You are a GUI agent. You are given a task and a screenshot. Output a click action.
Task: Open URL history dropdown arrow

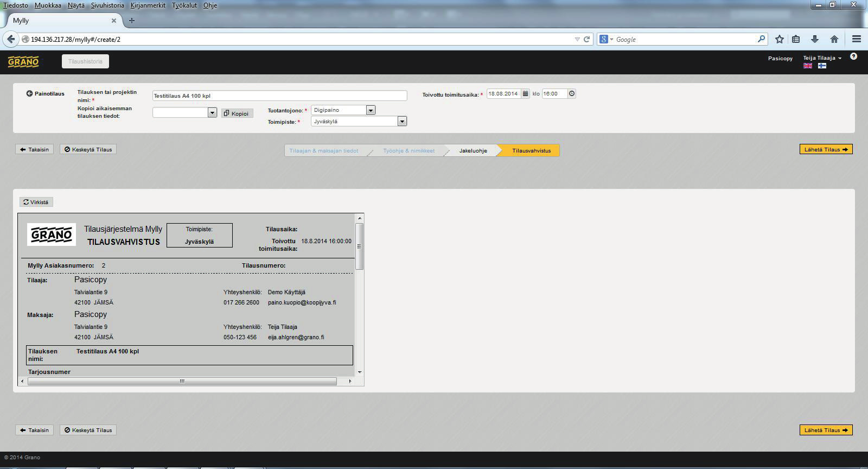pos(577,39)
